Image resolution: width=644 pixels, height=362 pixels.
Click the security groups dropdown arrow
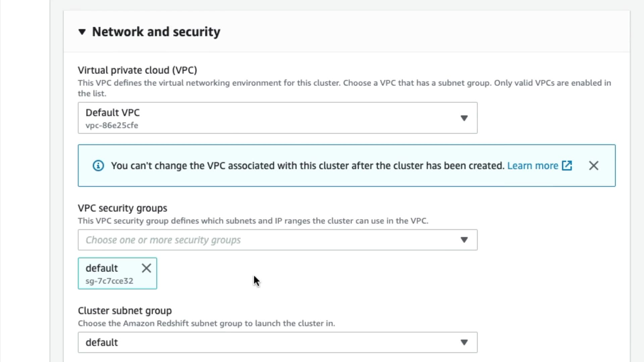[464, 240]
